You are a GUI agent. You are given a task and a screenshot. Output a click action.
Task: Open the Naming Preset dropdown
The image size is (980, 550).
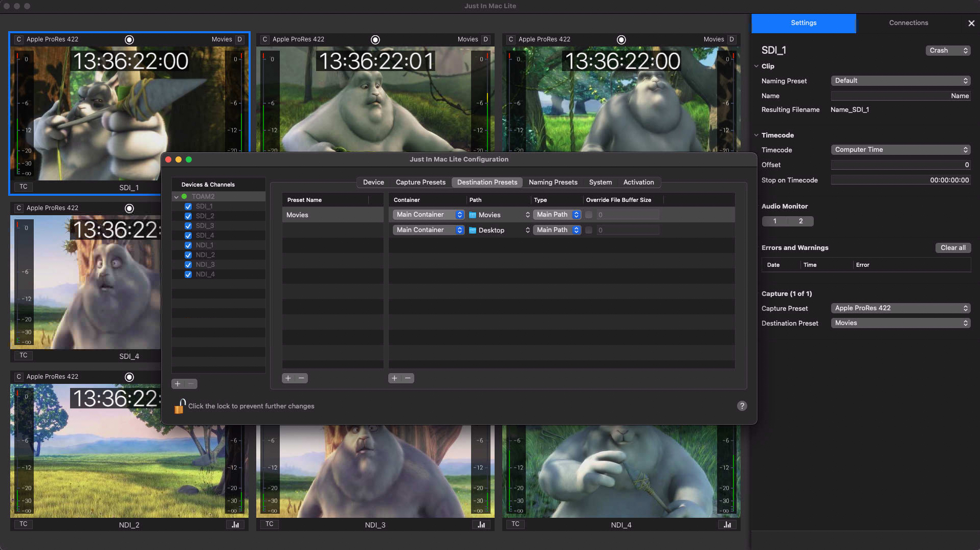(900, 81)
